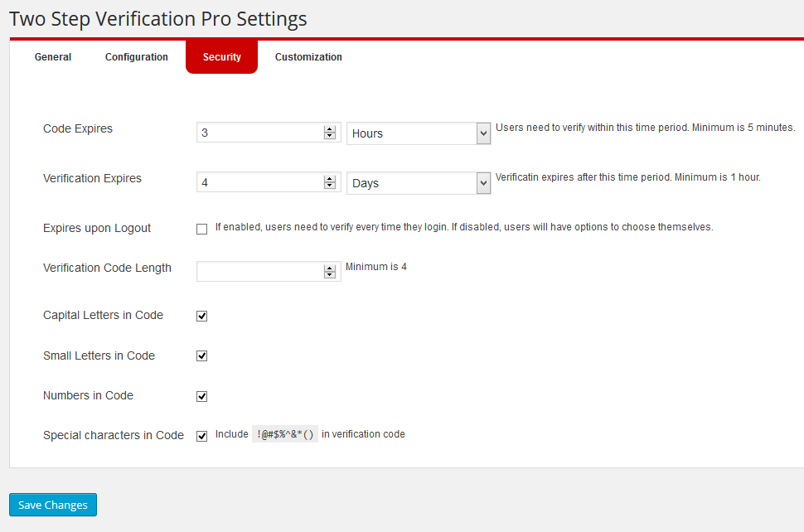Open the Days unit dropdown
Viewport: 804px width, 532px height.
click(x=419, y=183)
